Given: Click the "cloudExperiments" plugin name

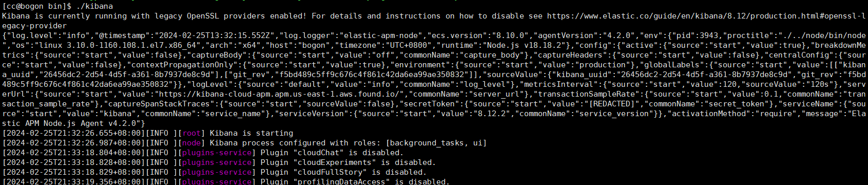Looking at the screenshot, I should click(x=335, y=162).
